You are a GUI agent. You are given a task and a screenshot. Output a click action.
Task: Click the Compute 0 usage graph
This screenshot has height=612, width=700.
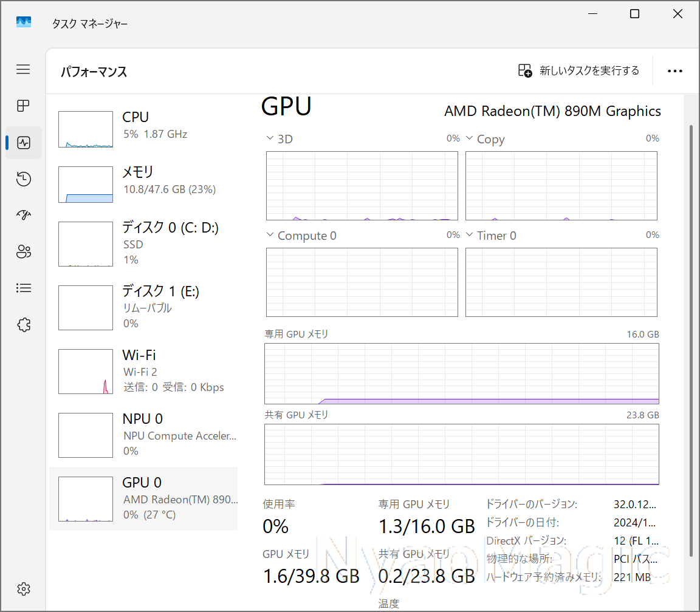(362, 282)
